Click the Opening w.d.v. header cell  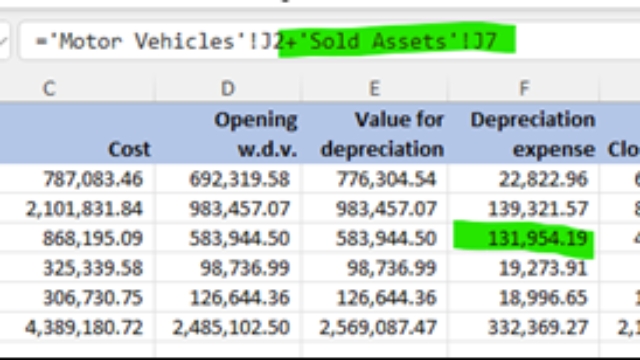[x=228, y=134]
